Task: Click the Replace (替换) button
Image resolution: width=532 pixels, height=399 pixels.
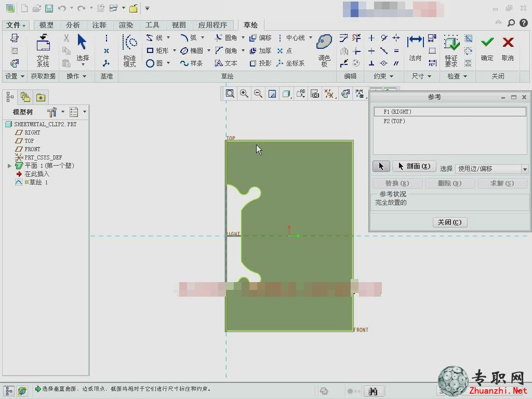Action: pyautogui.click(x=397, y=183)
